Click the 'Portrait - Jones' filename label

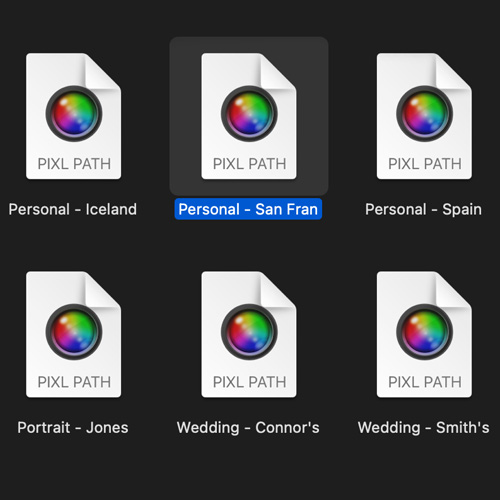[x=73, y=427]
